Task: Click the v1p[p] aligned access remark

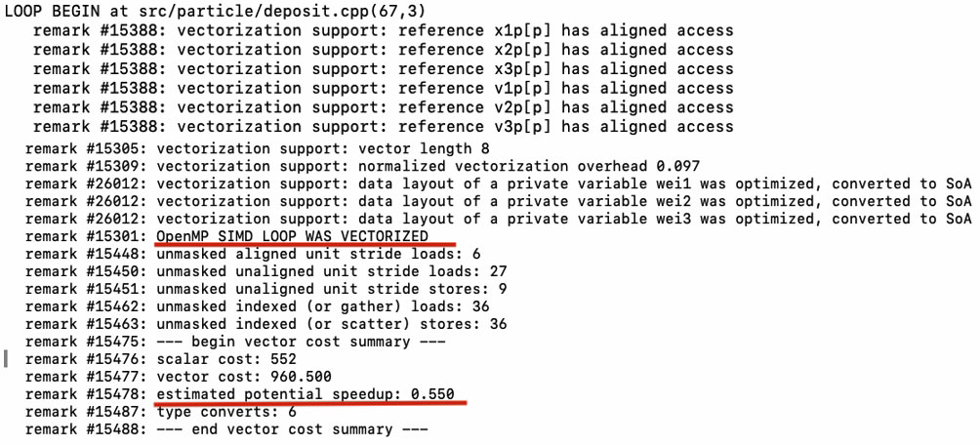Action: 383,89
